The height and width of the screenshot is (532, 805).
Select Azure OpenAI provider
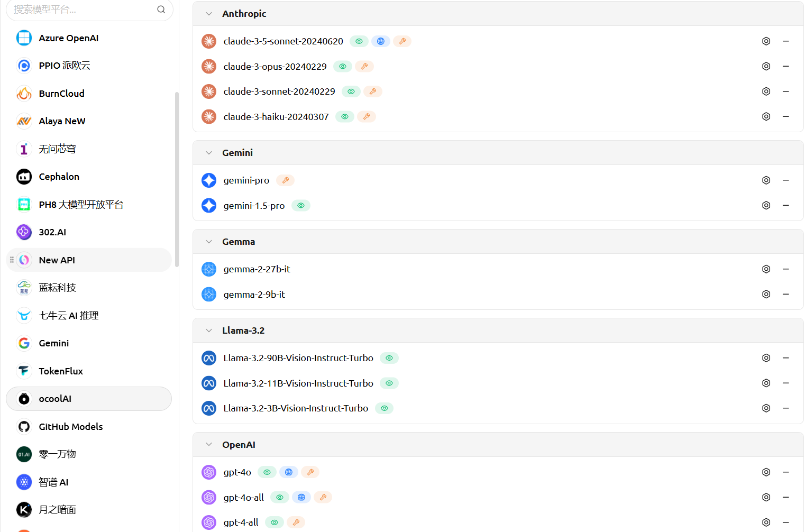click(89, 38)
